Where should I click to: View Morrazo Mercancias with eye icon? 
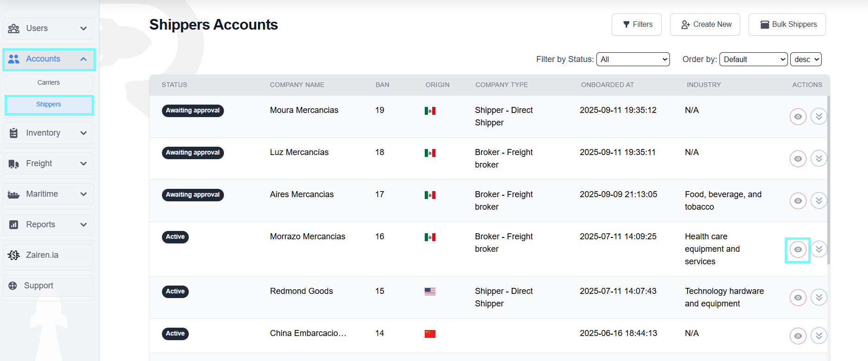tap(798, 249)
